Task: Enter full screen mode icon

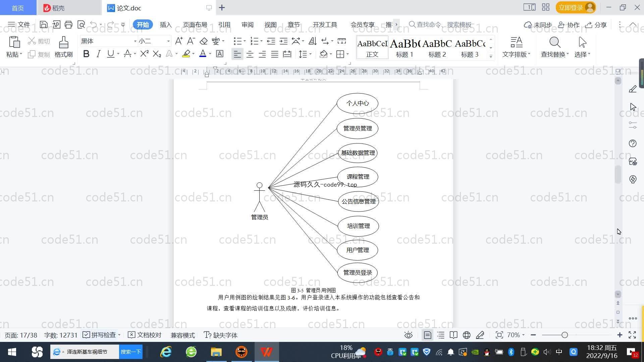Action: tap(632, 335)
